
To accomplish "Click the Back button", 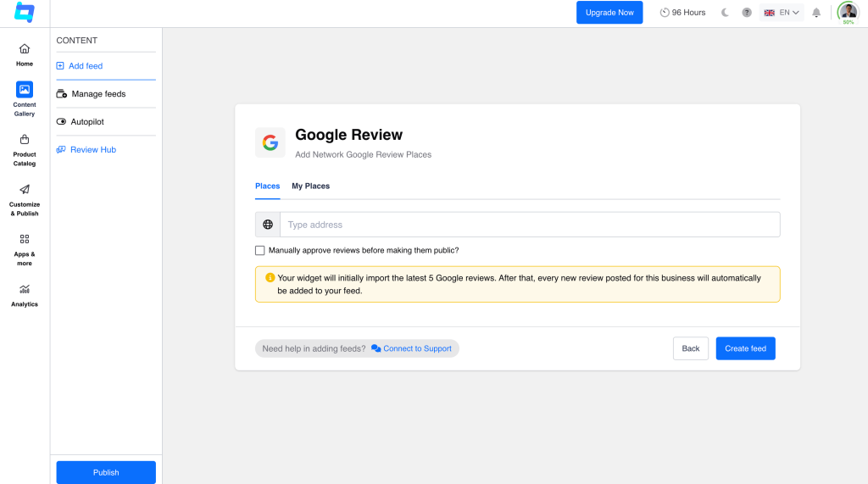I will 690,348.
